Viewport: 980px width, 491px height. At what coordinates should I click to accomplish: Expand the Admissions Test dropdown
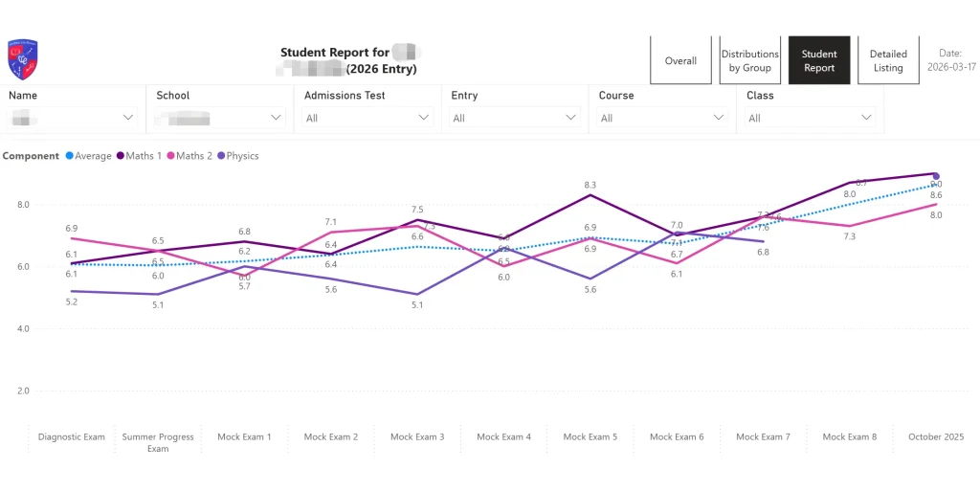pyautogui.click(x=424, y=118)
